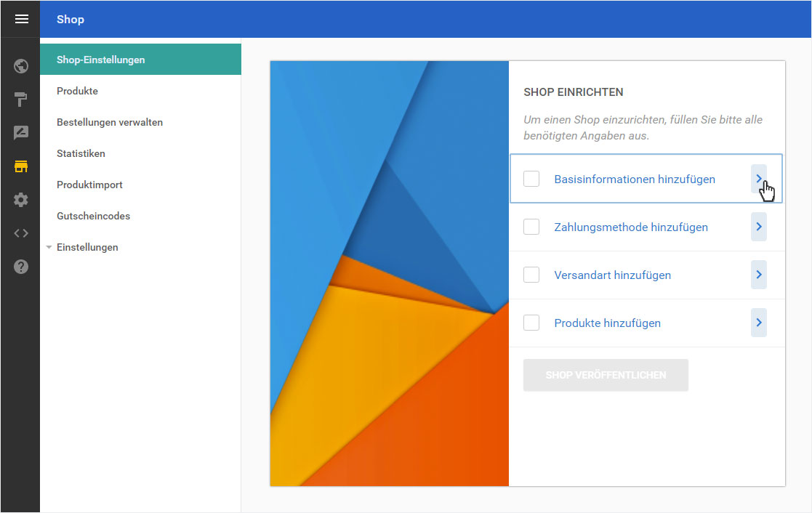Expand the Zahlungsmethode hinzufügen chevron

coord(759,227)
